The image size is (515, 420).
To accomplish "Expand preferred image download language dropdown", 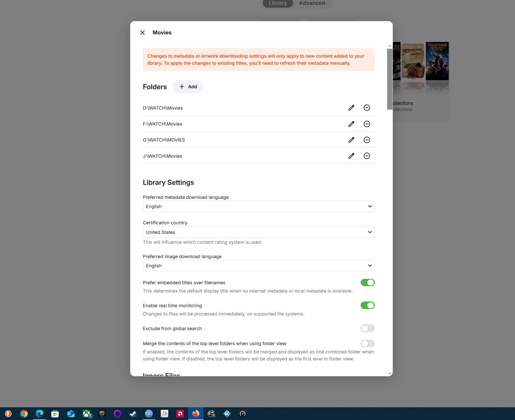I will [258, 266].
